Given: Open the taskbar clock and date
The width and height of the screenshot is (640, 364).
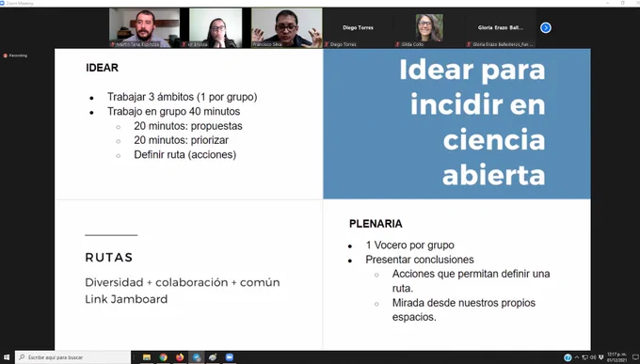Looking at the screenshot, I should (616, 357).
